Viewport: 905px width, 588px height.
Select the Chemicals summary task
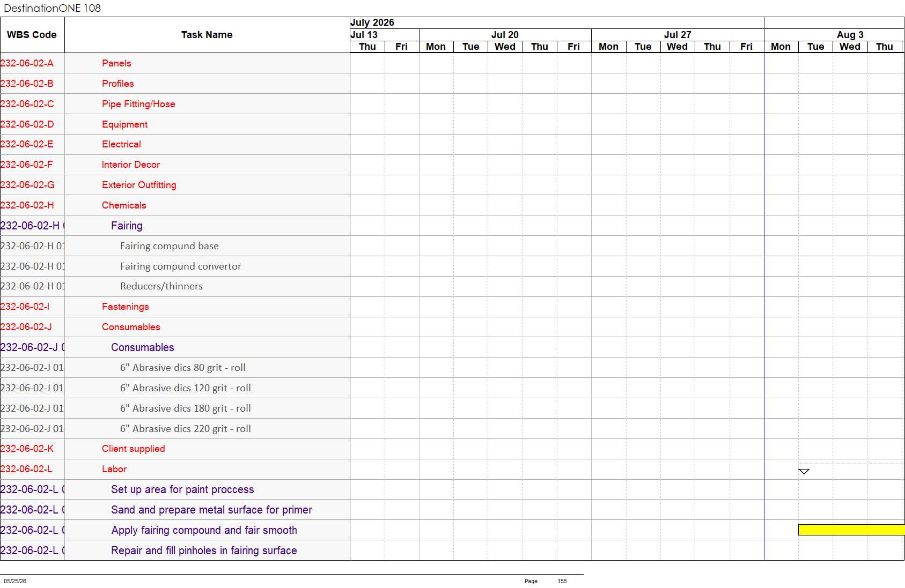click(124, 205)
